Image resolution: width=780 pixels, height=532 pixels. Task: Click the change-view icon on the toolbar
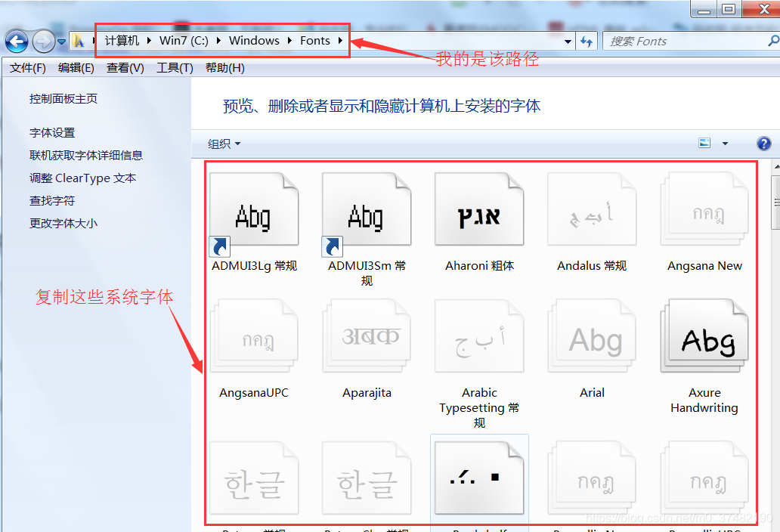click(704, 141)
